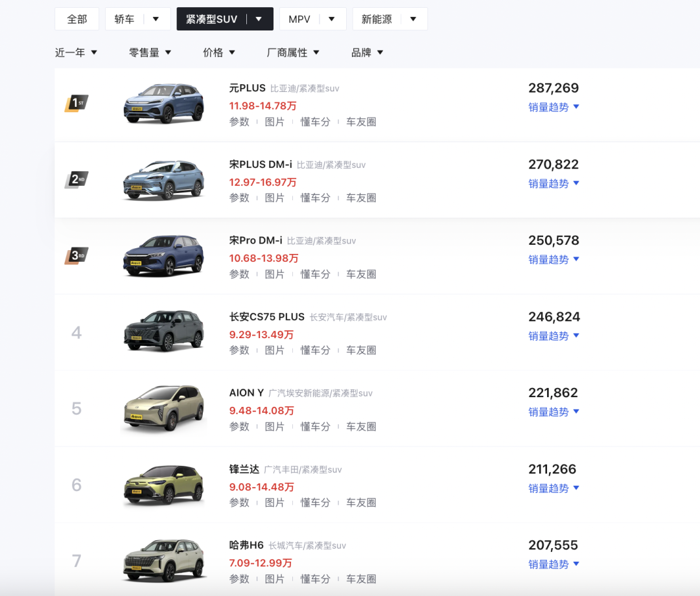Select the MPV category tab
Viewport: 700px width, 596px height.
coord(299,19)
